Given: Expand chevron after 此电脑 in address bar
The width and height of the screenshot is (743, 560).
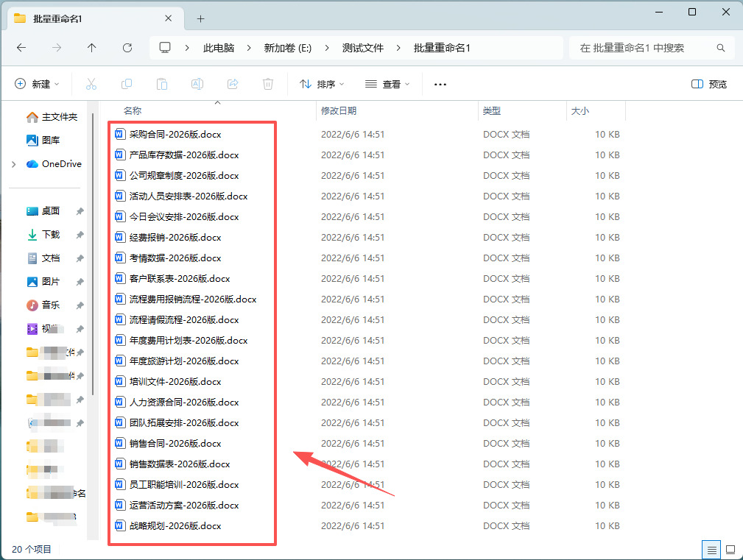Looking at the screenshot, I should [x=249, y=48].
